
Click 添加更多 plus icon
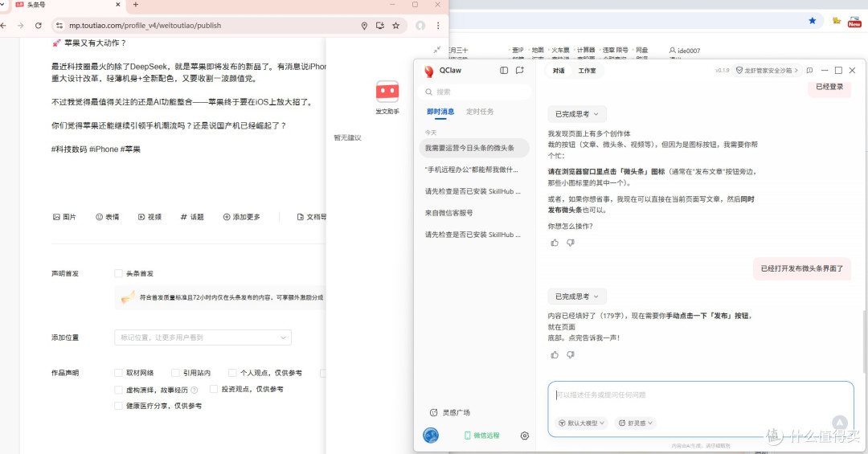pyautogui.click(x=227, y=217)
